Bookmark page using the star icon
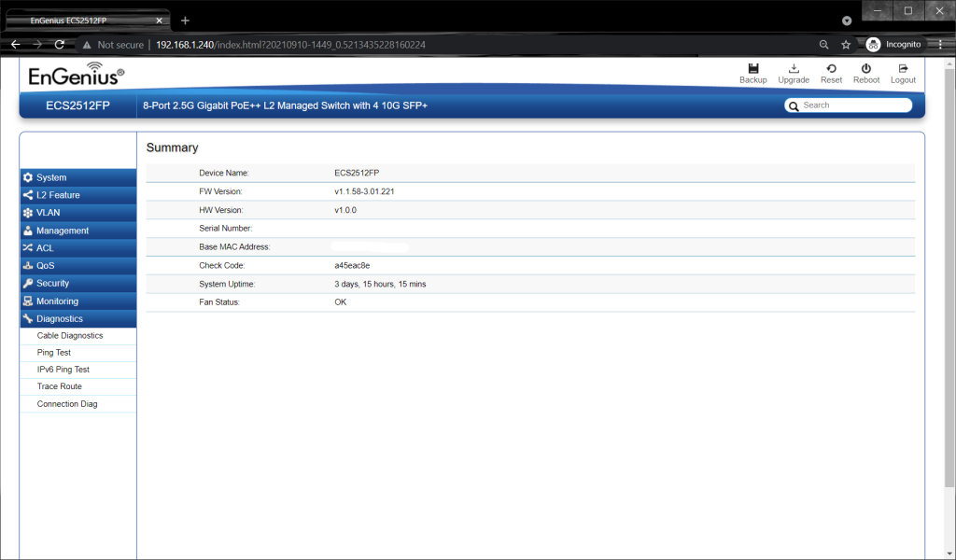The height and width of the screenshot is (560, 956). coord(846,45)
